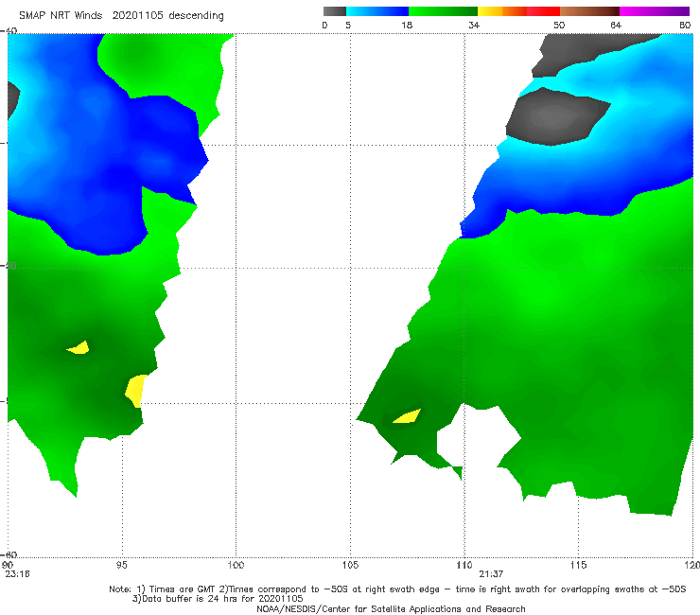Image resolution: width=700 pixels, height=615 pixels.
Task: Click the swath time label '21:37'
Action: click(x=492, y=574)
